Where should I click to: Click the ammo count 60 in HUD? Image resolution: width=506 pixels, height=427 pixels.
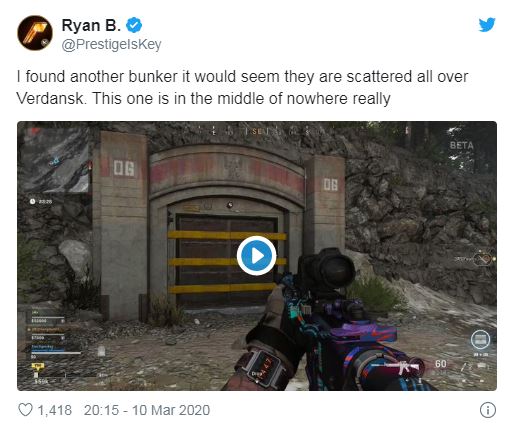point(440,364)
